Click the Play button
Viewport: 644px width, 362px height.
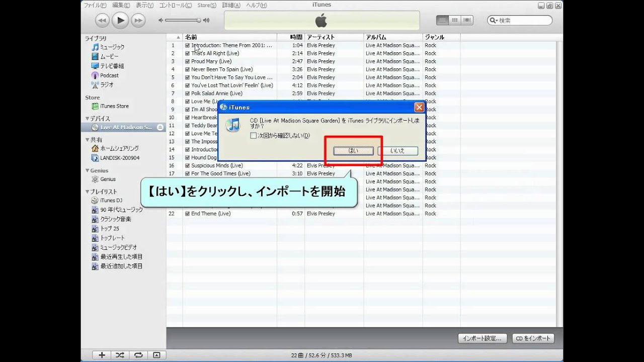[x=120, y=20]
